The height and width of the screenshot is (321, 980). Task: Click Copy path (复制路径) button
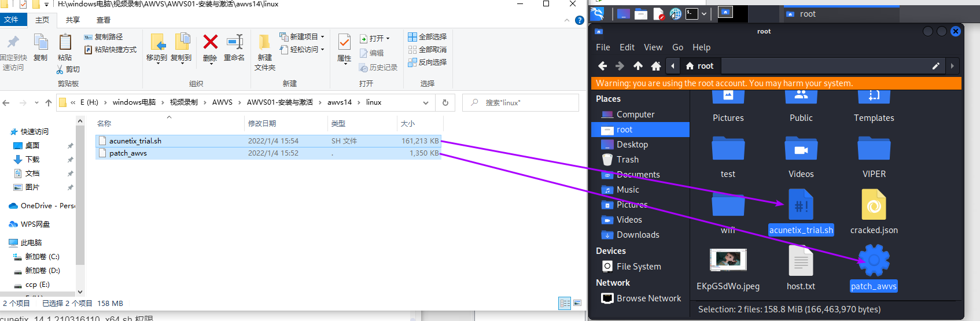tap(104, 37)
